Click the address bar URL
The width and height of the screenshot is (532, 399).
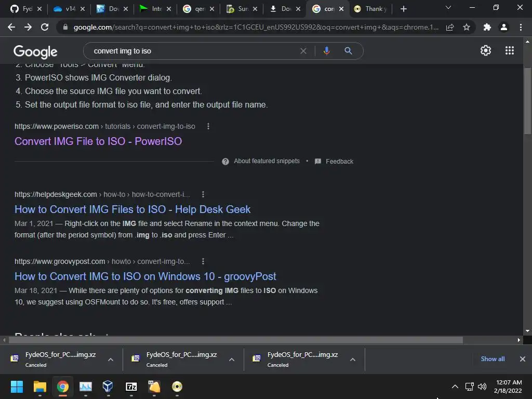click(x=256, y=27)
